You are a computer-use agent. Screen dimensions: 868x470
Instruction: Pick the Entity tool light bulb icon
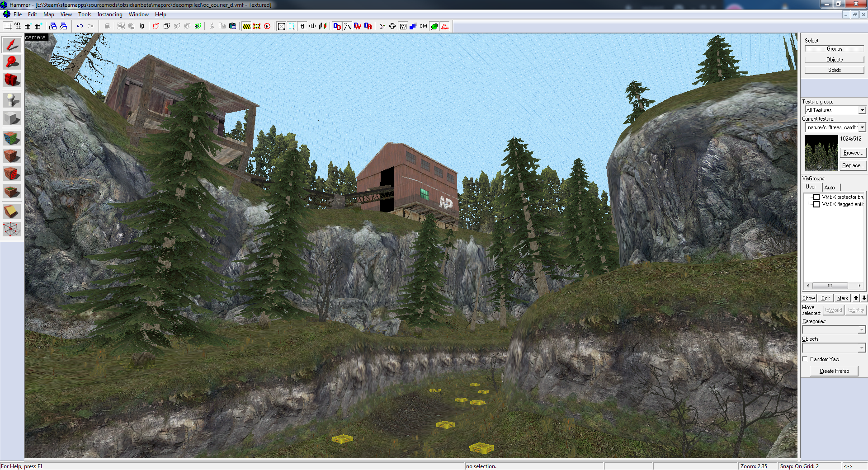pos(12,100)
